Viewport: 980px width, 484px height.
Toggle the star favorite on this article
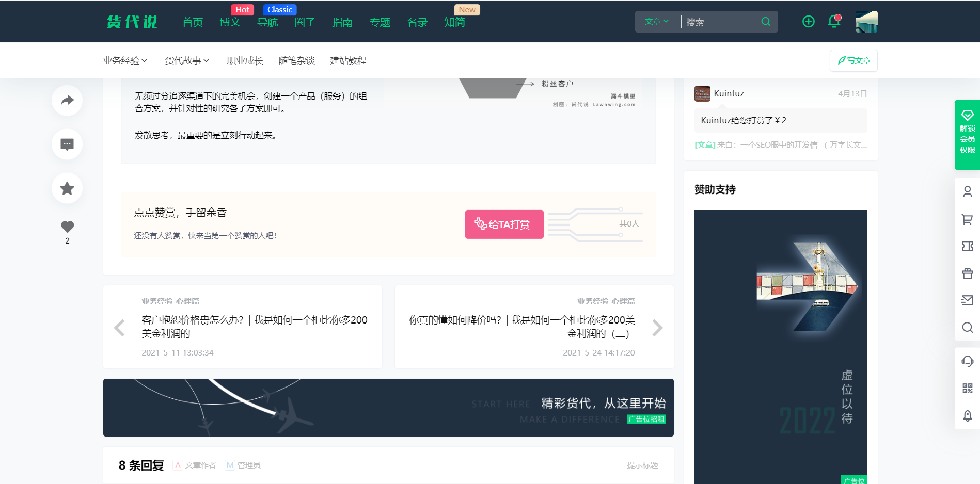[x=67, y=188]
